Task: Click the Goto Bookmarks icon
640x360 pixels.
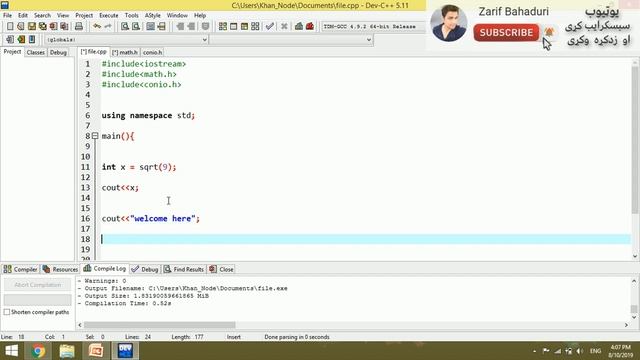Action: 32,40
